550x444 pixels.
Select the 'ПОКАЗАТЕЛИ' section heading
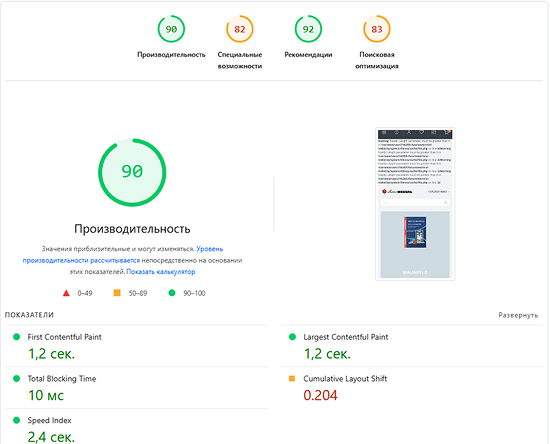(29, 315)
